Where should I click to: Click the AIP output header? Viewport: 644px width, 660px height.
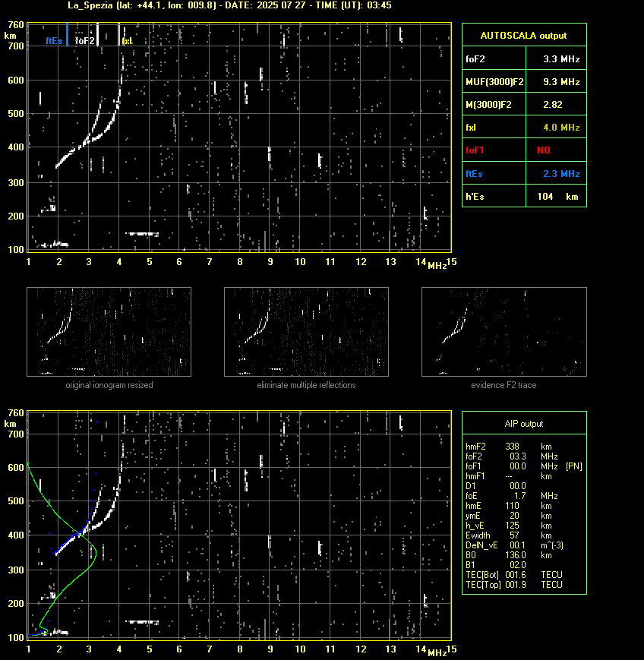click(523, 424)
